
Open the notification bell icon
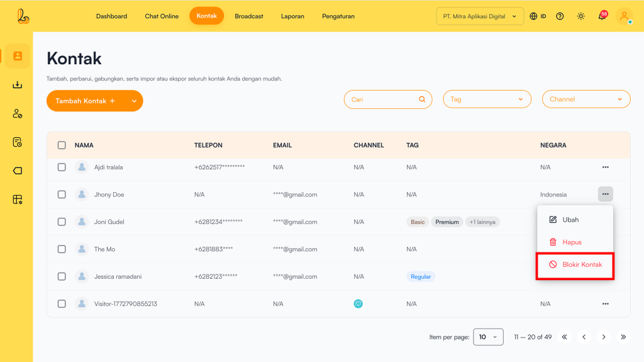coord(602,16)
